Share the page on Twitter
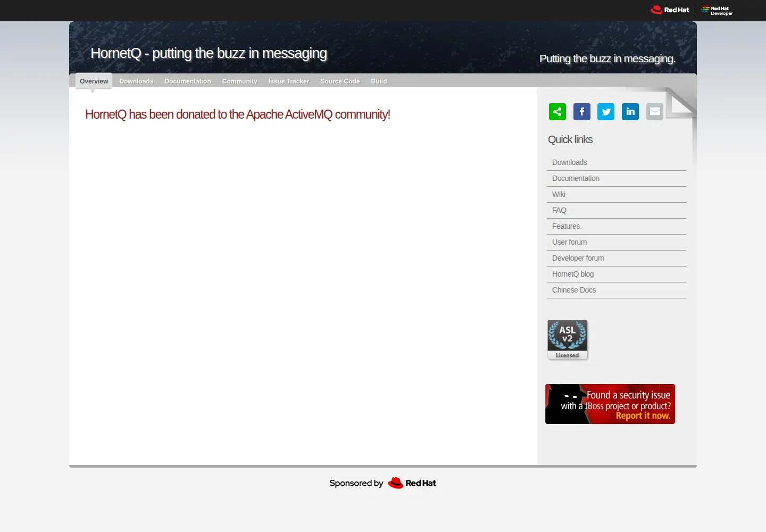The height and width of the screenshot is (532, 766). pyautogui.click(x=606, y=112)
